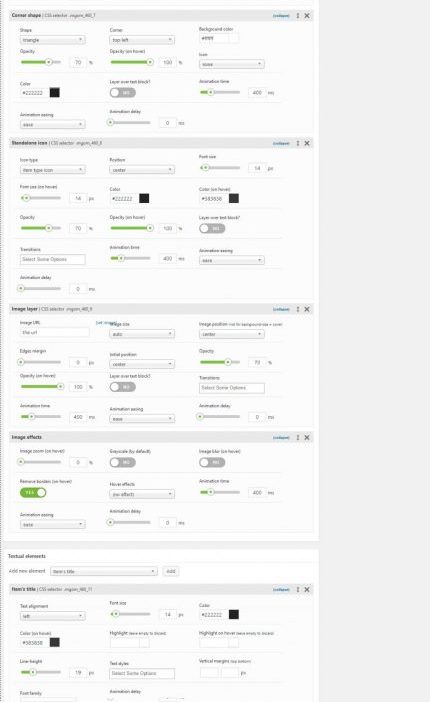This screenshot has width=430, height=702.
Task: Remove the Corner shape panel with its X
Action: (307, 16)
